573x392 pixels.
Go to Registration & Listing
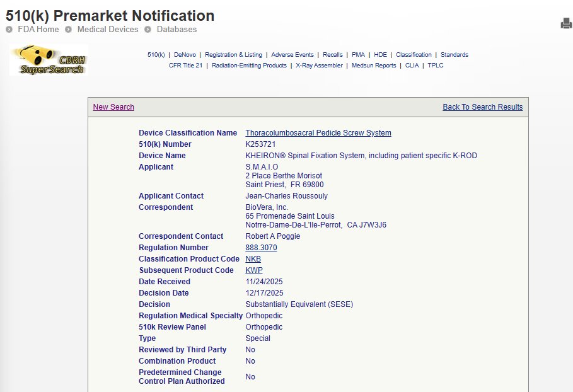tap(233, 55)
